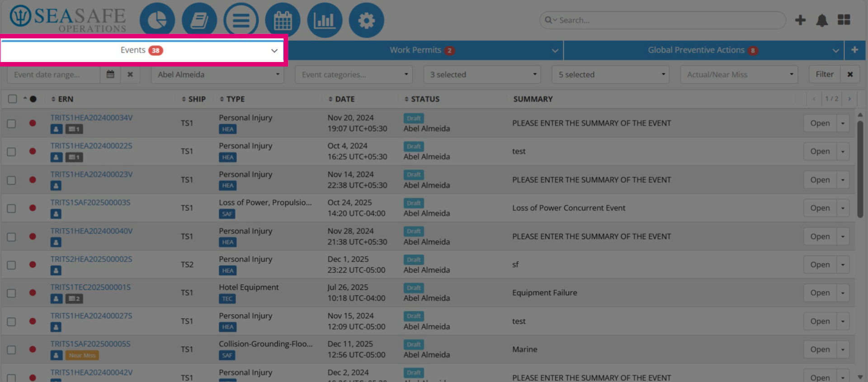Follow the TRITS1TEC202500001S ERN link
This screenshot has height=382, width=868.
90,287
